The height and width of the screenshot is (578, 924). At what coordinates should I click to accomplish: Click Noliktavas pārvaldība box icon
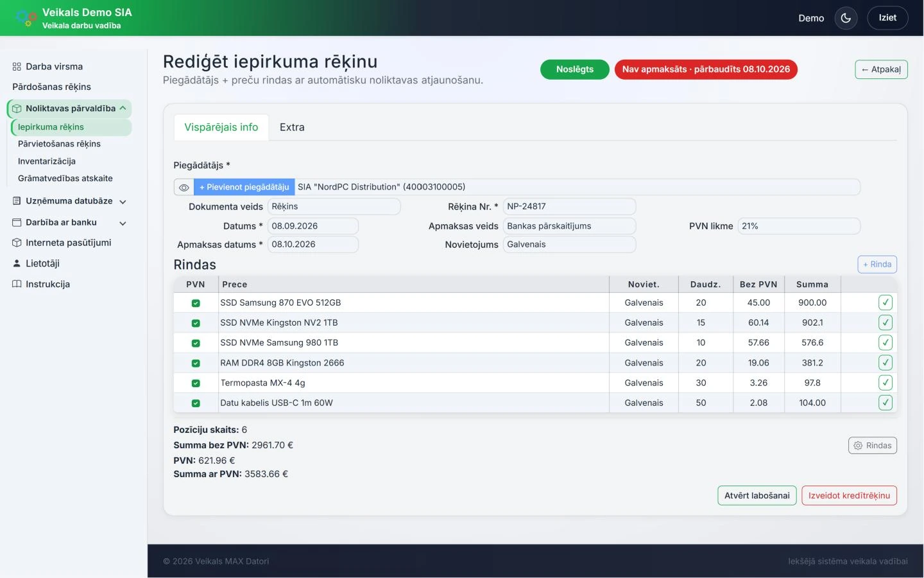pyautogui.click(x=17, y=109)
